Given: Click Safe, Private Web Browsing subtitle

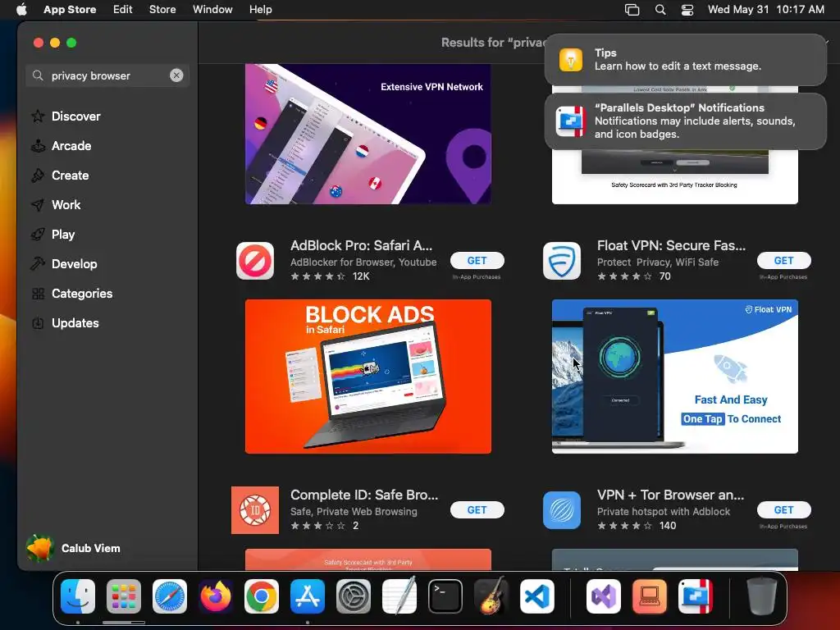Looking at the screenshot, I should (x=354, y=512).
